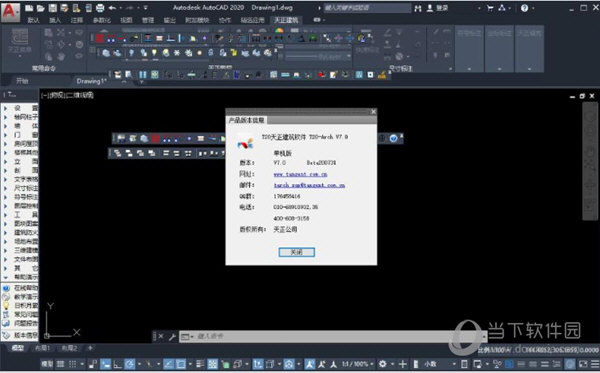This screenshot has height=373, width=600.
Task: Switch to the 视图 ribbon tab
Action: 126,20
